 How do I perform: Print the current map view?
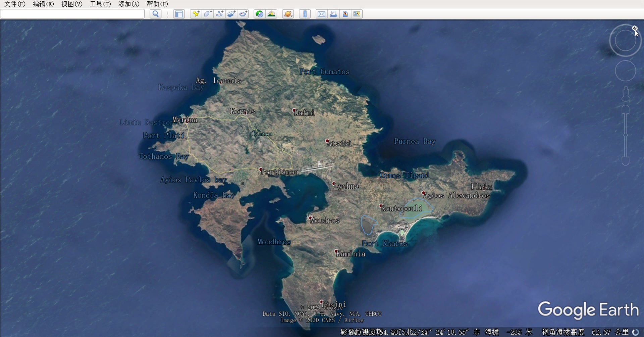333,14
